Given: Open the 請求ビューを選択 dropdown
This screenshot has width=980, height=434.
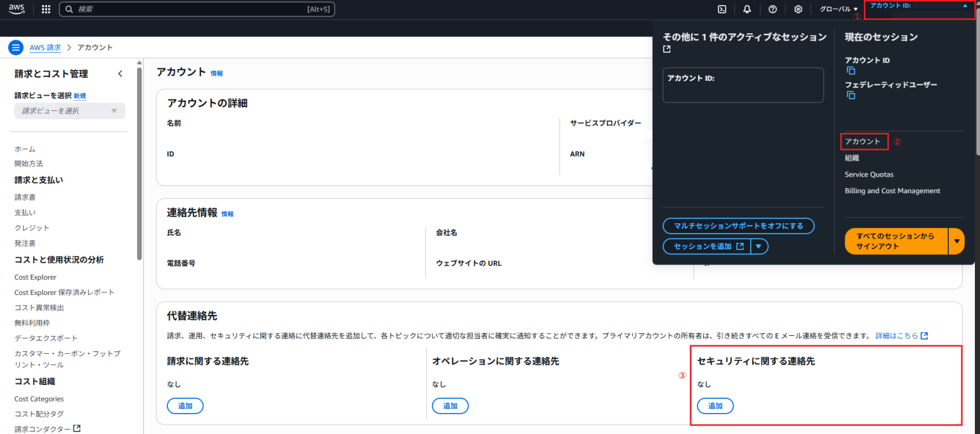Looking at the screenshot, I should 69,110.
